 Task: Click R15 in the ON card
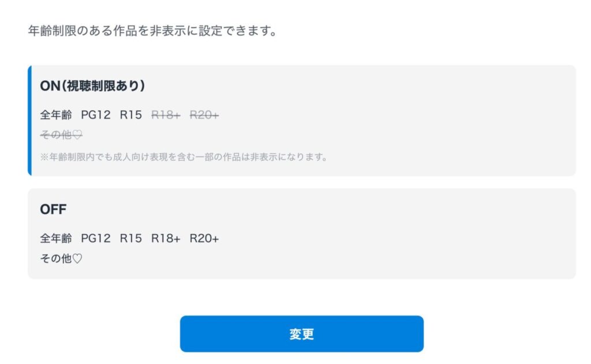click(x=130, y=115)
